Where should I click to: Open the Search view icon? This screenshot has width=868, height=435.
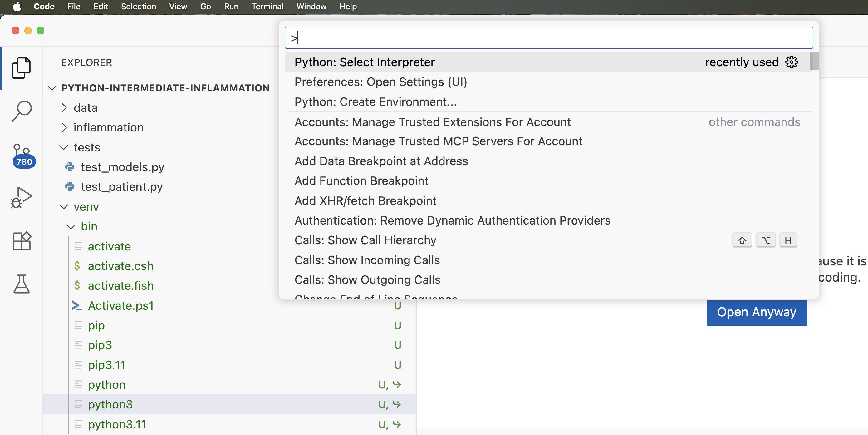(21, 111)
